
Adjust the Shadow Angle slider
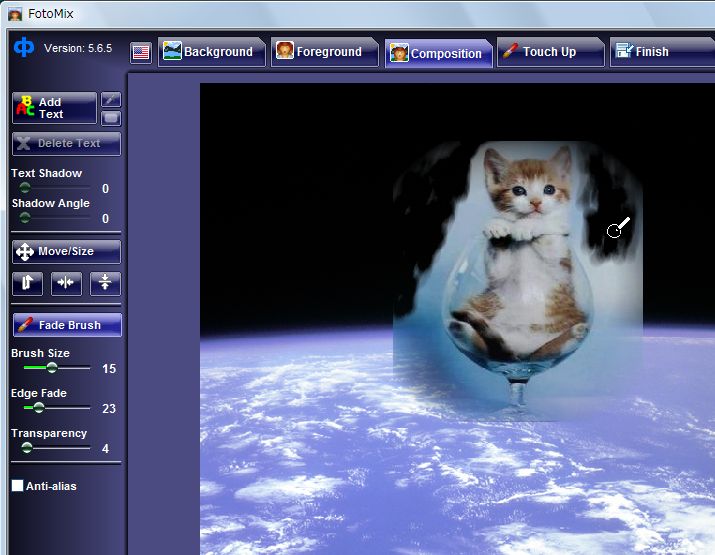tap(55, 218)
